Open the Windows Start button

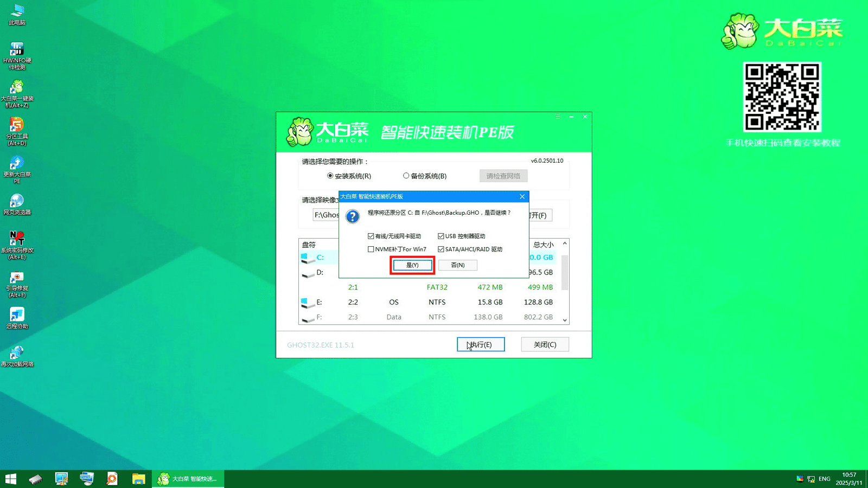pos(11,479)
